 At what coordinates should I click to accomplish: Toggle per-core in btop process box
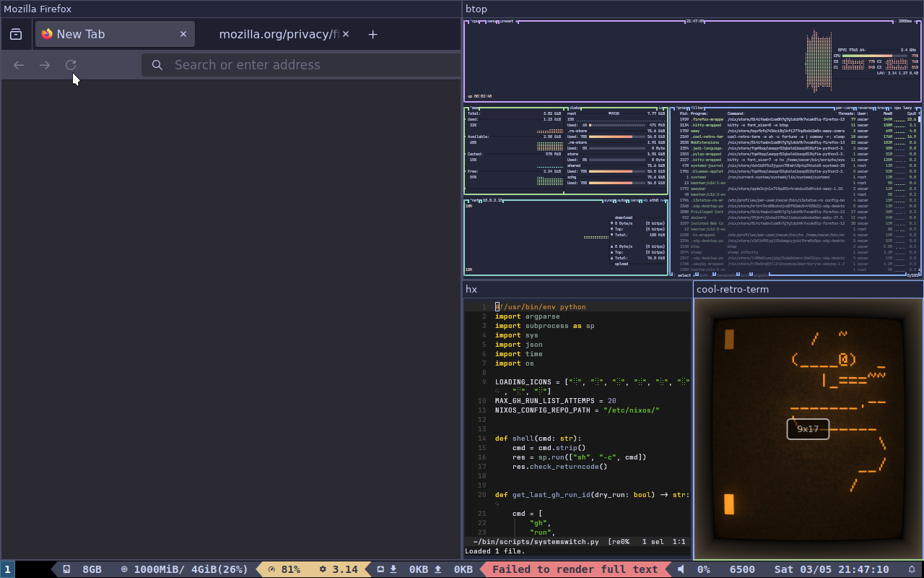coord(844,108)
